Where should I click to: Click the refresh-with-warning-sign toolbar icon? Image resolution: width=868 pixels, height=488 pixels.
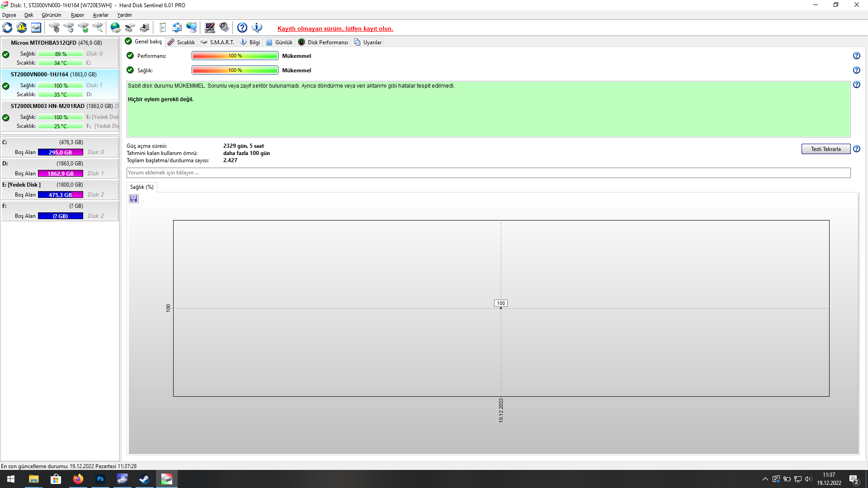click(22, 28)
